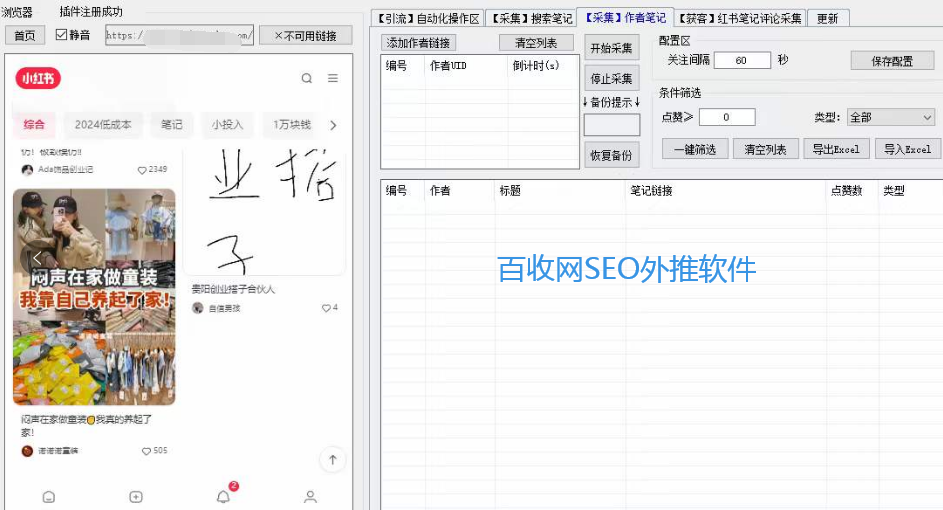This screenshot has width=943, height=510.
Task: Open avatar of the 童装 post author
Action: (27, 451)
